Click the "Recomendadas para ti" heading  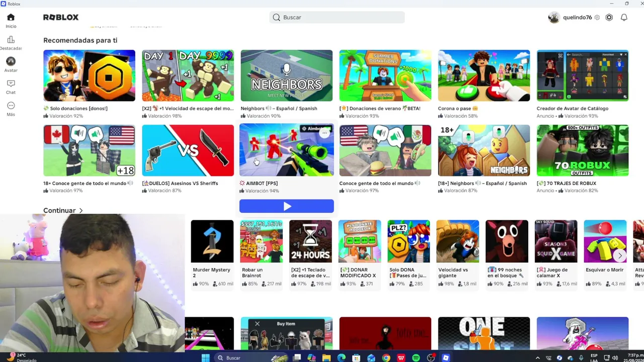point(80,40)
